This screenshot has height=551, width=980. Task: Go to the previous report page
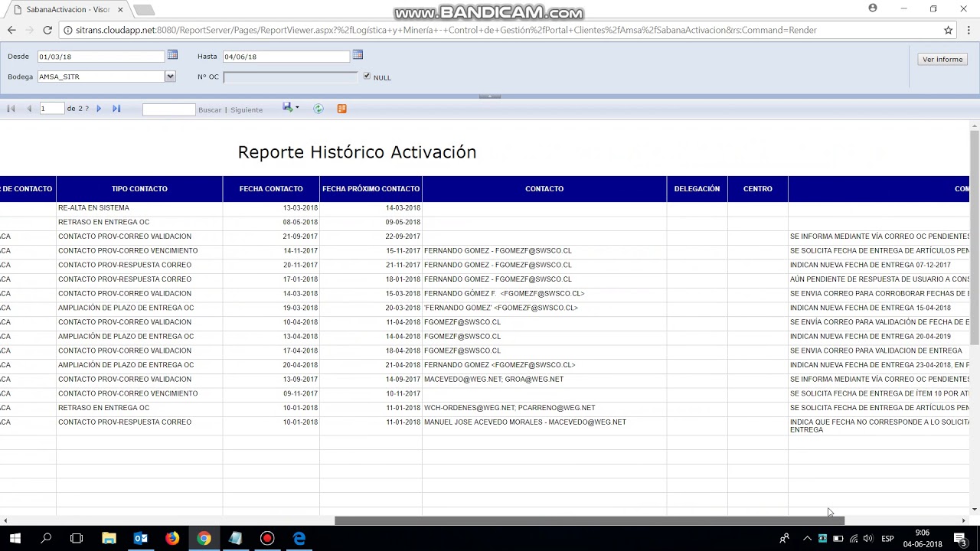(29, 109)
